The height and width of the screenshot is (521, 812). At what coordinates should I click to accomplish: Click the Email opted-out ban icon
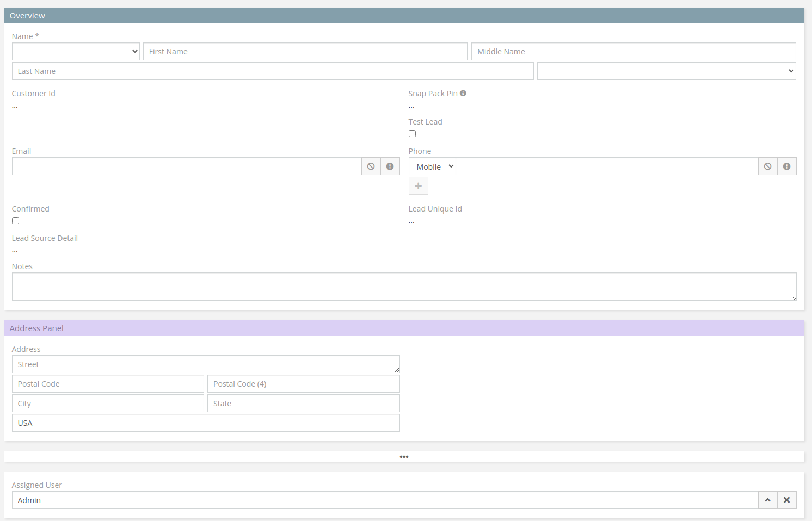point(371,166)
